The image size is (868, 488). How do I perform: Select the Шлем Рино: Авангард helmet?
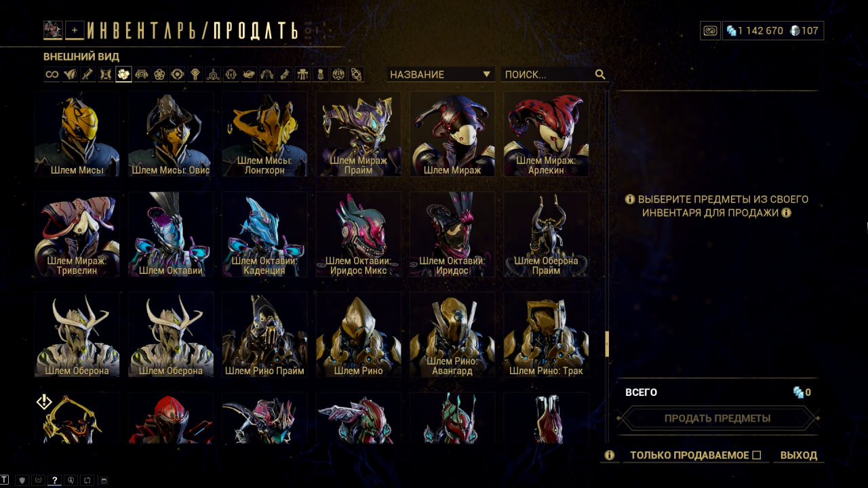coord(452,334)
